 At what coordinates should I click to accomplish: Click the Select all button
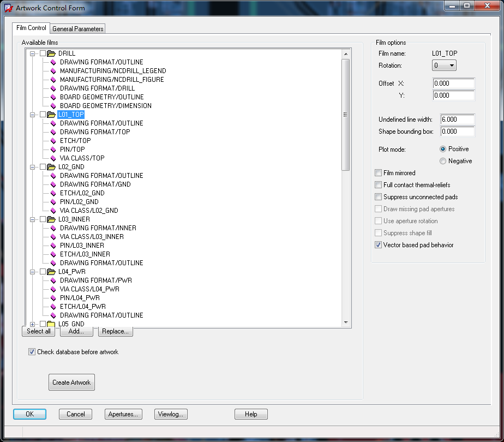tap(39, 331)
